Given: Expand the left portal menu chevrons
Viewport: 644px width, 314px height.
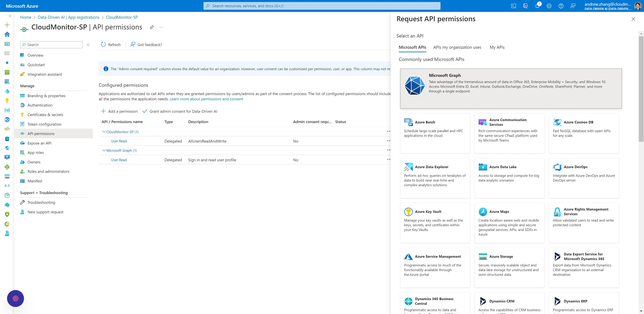Looking at the screenshot, I should tap(10, 16).
